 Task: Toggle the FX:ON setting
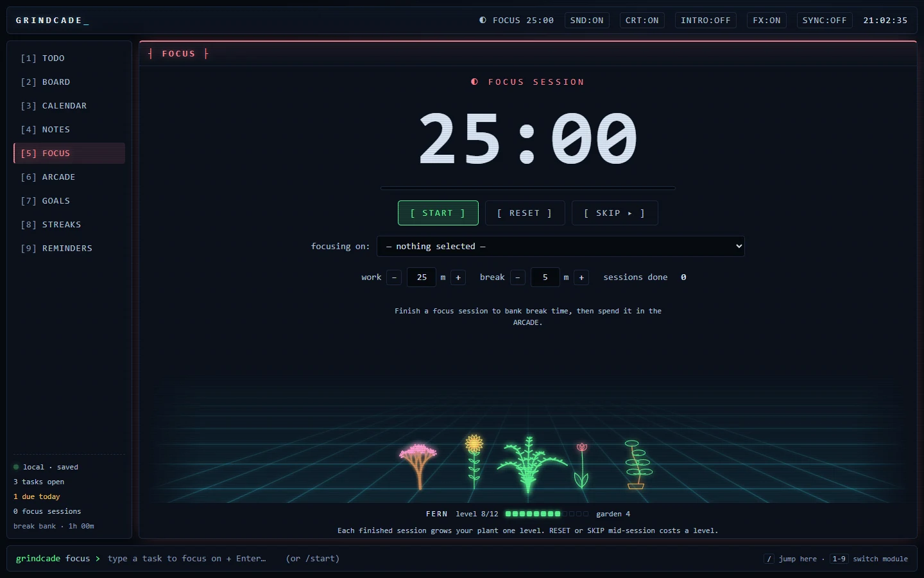click(x=767, y=21)
